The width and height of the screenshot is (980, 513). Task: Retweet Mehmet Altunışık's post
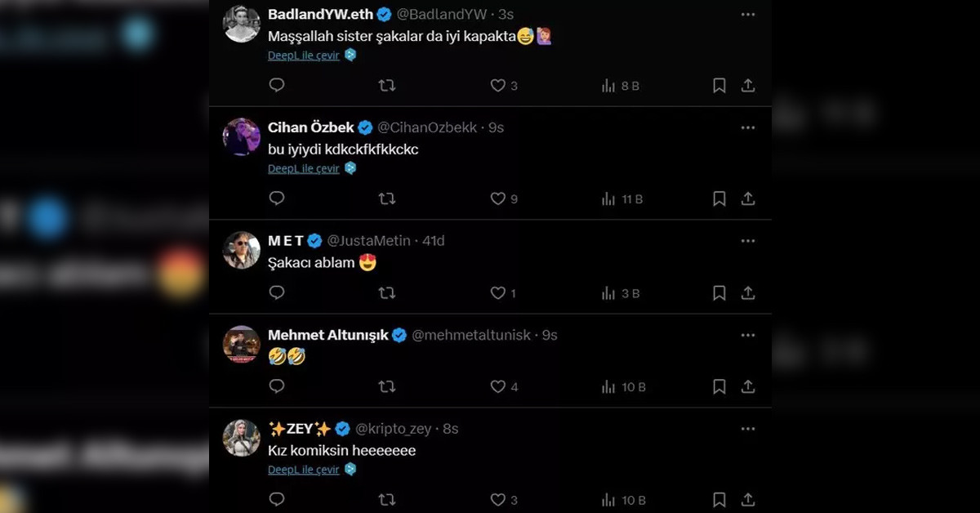pyautogui.click(x=387, y=386)
